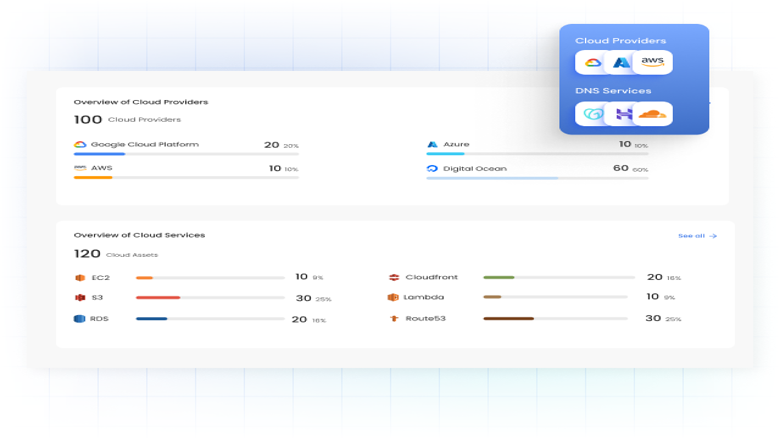The width and height of the screenshot is (780, 439).
Task: Click the Cloudfront label
Action: click(x=431, y=277)
